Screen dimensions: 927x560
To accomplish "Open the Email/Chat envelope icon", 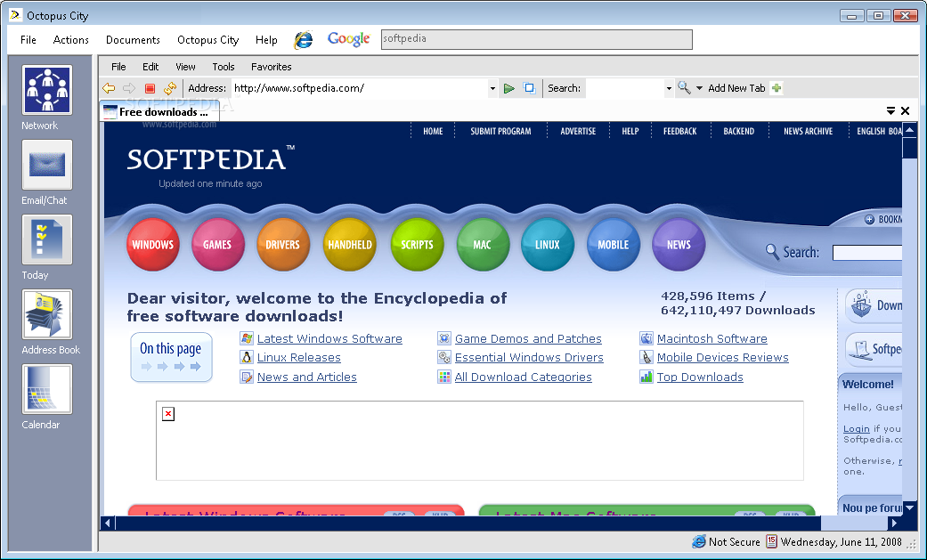I will coord(47,165).
